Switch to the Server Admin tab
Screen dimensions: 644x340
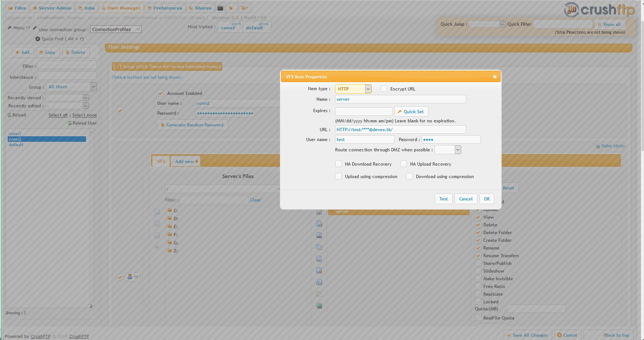tap(52, 8)
